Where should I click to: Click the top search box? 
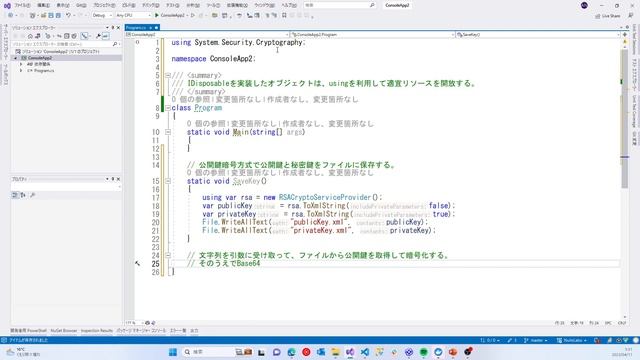[x=340, y=5]
